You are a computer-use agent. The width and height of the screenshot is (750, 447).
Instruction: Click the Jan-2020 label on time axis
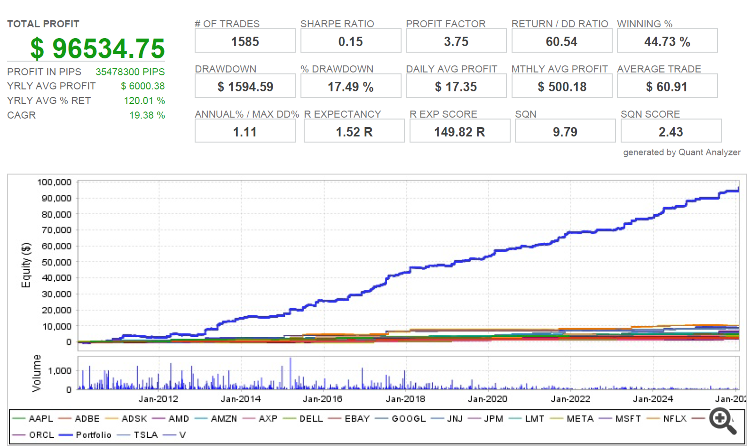[x=487, y=399]
